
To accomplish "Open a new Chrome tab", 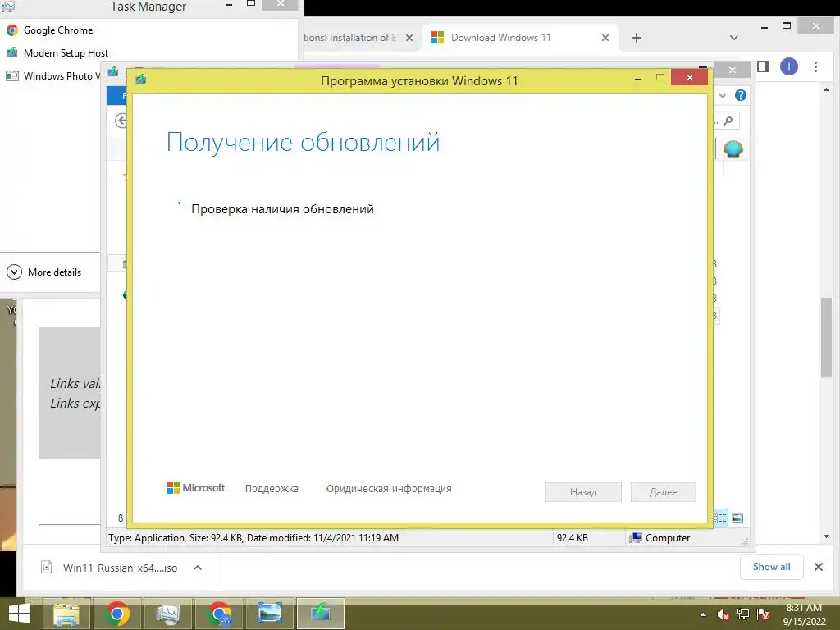I will 637,38.
